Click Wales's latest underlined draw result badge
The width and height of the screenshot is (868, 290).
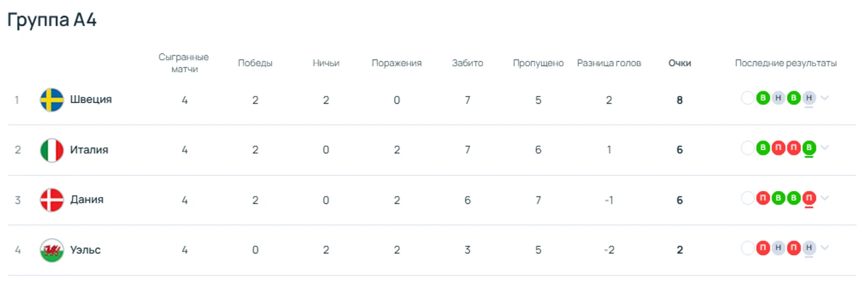(809, 248)
